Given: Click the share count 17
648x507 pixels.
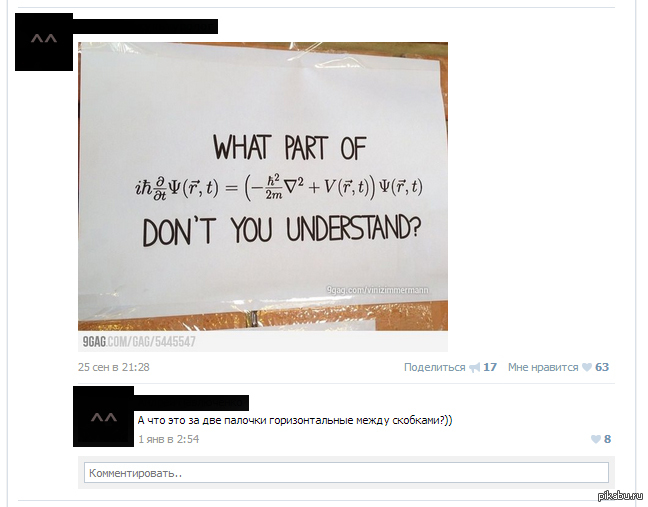Looking at the screenshot, I should click(x=490, y=367).
